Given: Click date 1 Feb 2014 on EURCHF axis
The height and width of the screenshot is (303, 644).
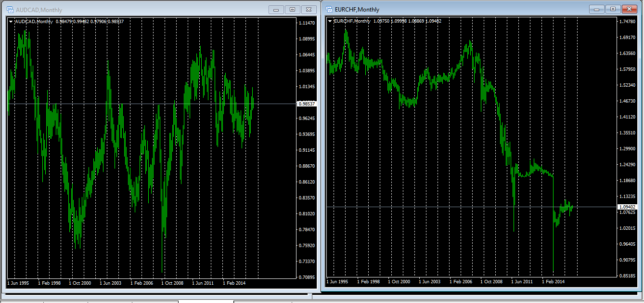Looking at the screenshot, I should [x=554, y=281].
